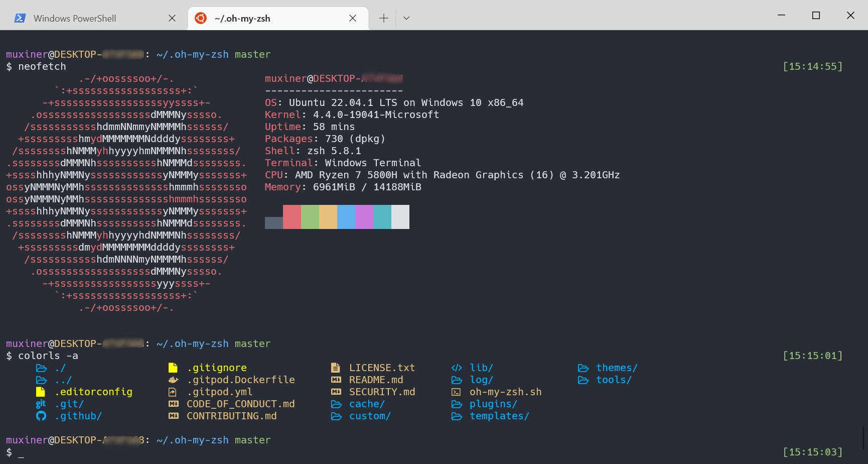This screenshot has width=868, height=464.
Task: Open the new tab profile dropdown
Action: [x=406, y=18]
